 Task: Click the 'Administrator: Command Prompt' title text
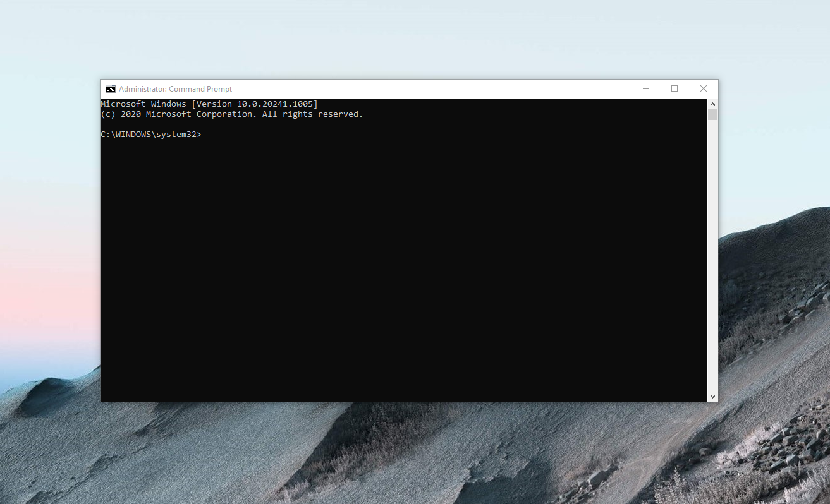[175, 89]
